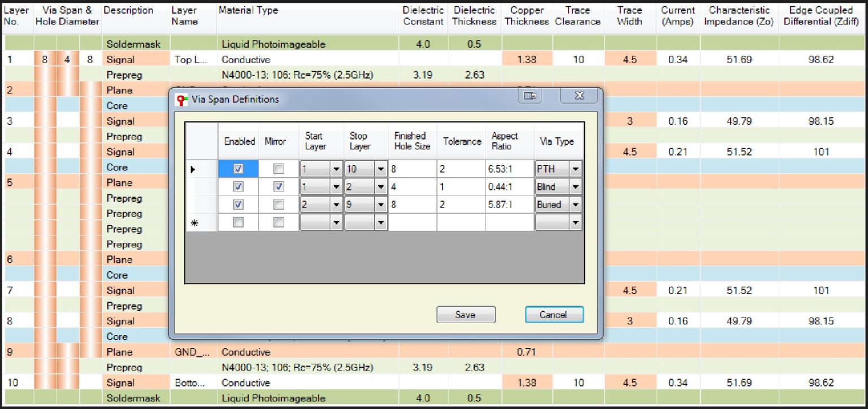Uncheck Mirror for the Blind via row
The height and width of the screenshot is (409, 868).
pos(279,186)
